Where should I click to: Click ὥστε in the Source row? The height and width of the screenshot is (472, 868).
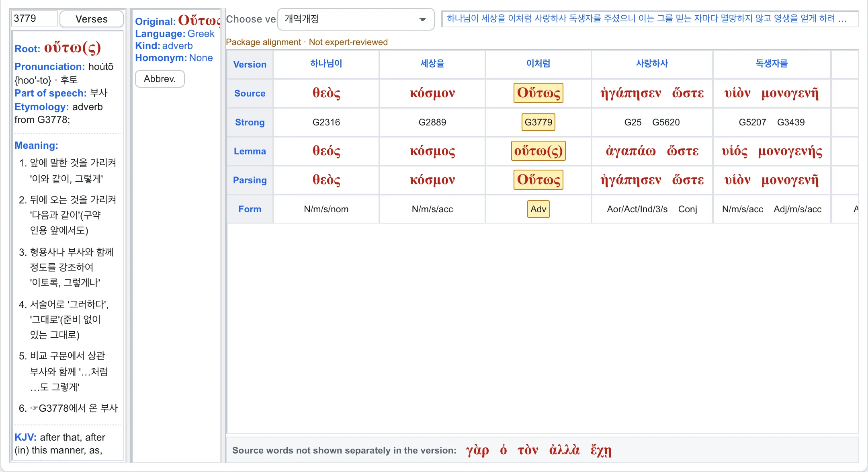688,93
